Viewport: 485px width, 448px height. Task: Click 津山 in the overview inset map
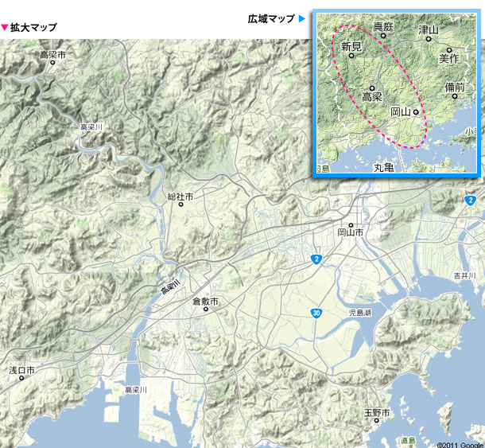(429, 30)
